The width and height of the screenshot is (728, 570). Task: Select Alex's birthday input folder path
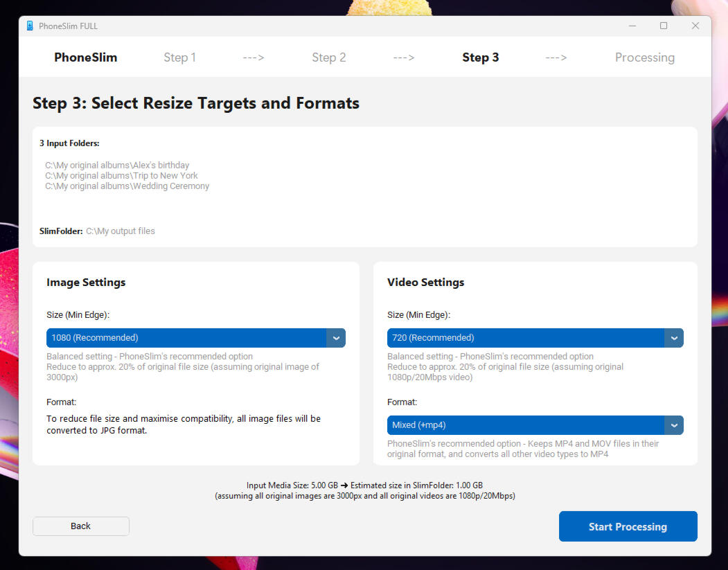tap(117, 166)
